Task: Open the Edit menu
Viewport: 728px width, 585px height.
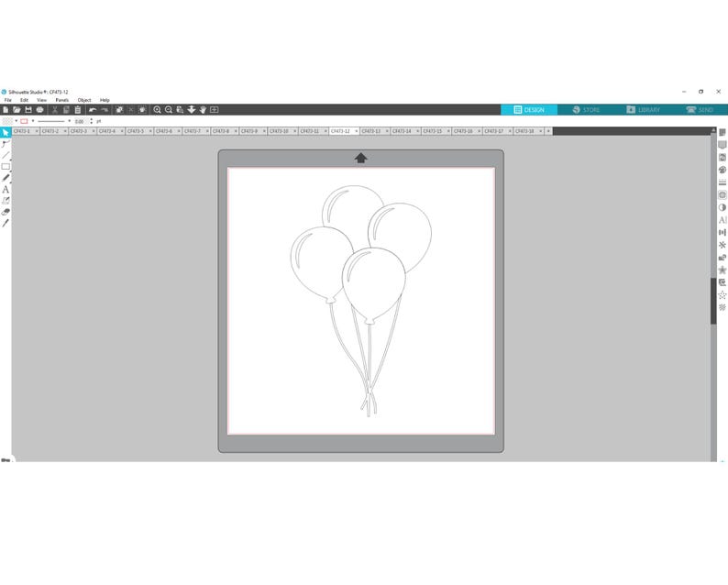Action: point(24,100)
